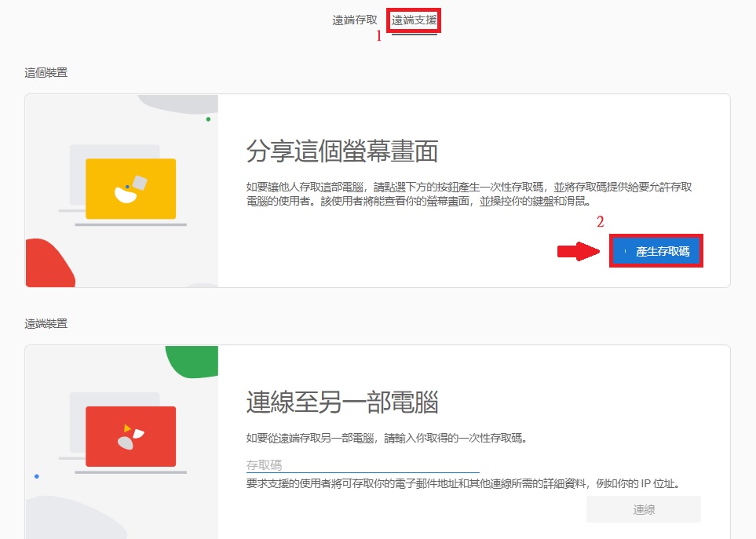Select the 遠端支援 tab

tap(413, 20)
